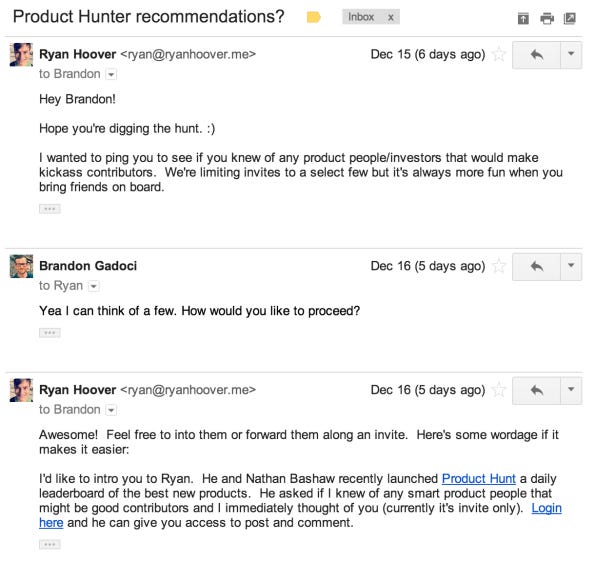Click Brandon Gadoci's profile photo

(x=21, y=266)
